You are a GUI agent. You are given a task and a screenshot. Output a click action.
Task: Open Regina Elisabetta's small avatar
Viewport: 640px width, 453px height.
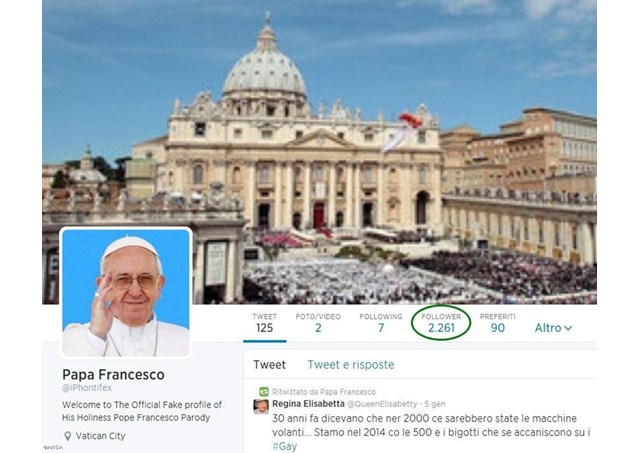[x=261, y=406]
